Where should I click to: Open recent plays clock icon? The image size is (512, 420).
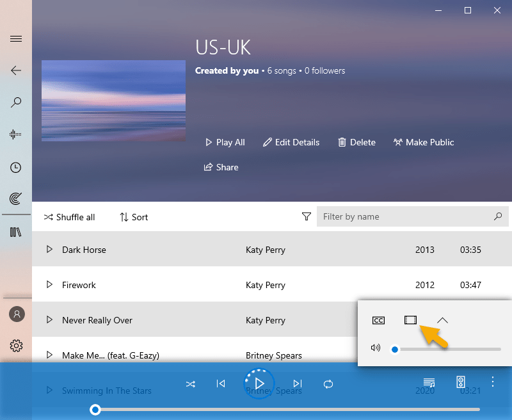point(16,168)
